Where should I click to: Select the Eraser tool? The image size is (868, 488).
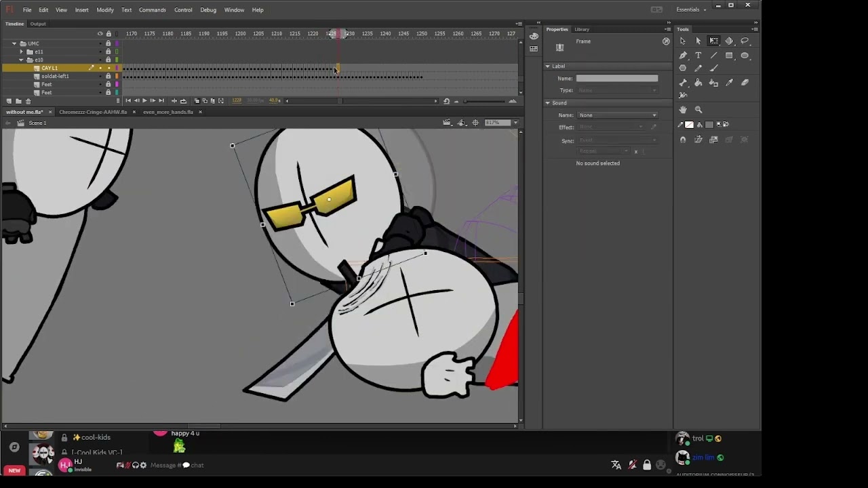tap(745, 83)
